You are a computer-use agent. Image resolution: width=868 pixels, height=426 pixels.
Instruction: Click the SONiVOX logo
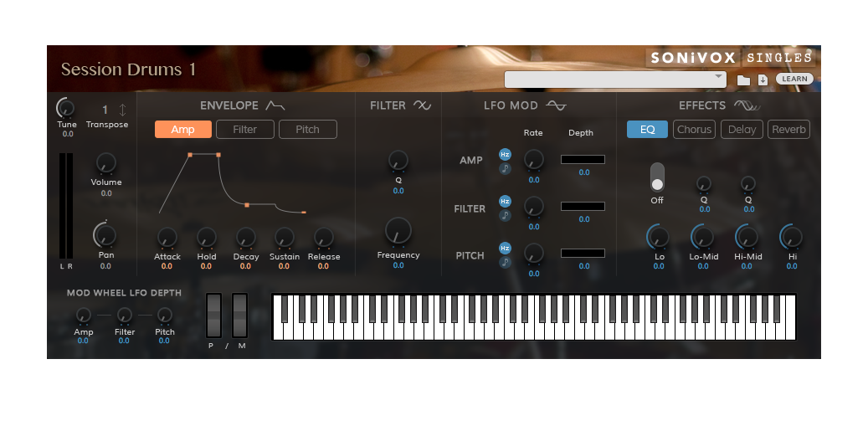tap(693, 58)
